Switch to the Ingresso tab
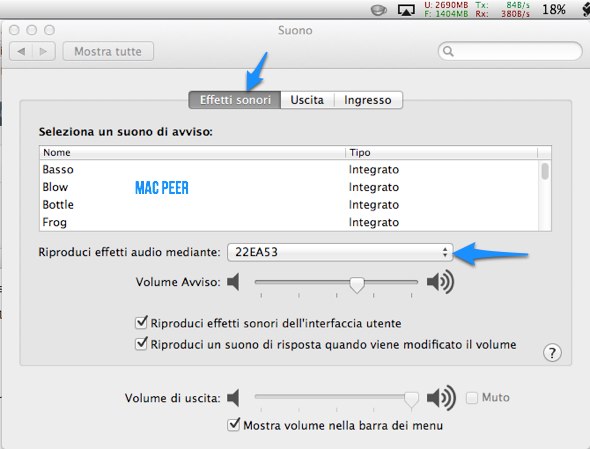The width and height of the screenshot is (590, 449). pyautogui.click(x=368, y=100)
